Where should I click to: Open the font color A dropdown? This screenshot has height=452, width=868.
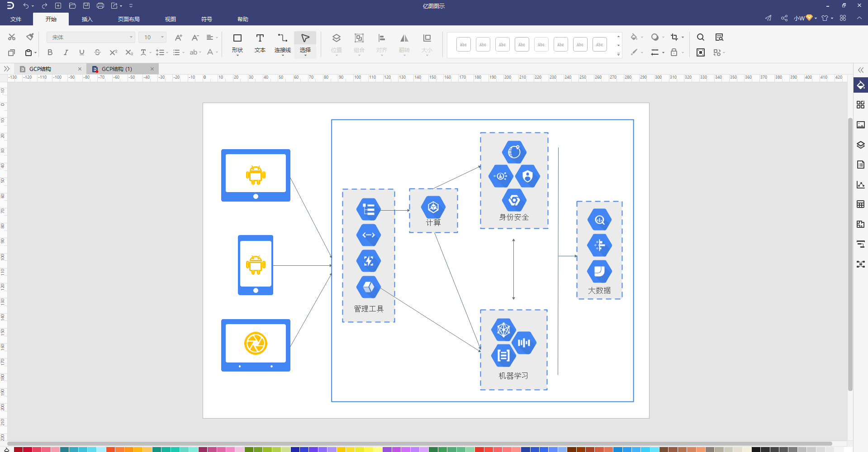[212, 52]
